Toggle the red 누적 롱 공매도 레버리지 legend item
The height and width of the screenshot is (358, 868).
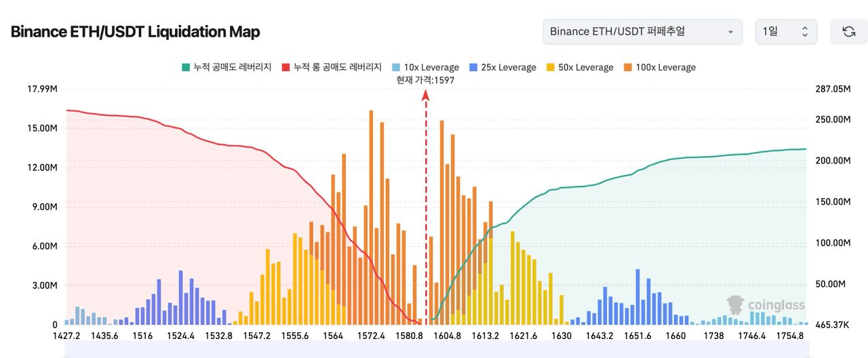(x=332, y=67)
